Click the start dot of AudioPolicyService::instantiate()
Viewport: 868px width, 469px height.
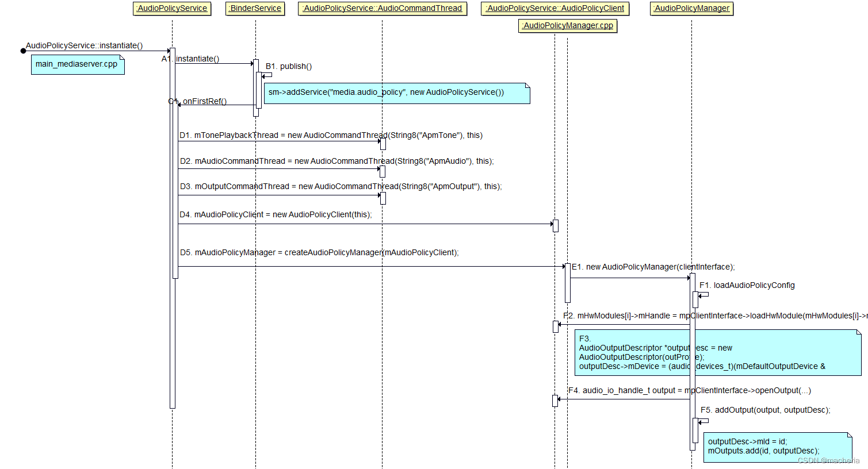click(x=23, y=51)
